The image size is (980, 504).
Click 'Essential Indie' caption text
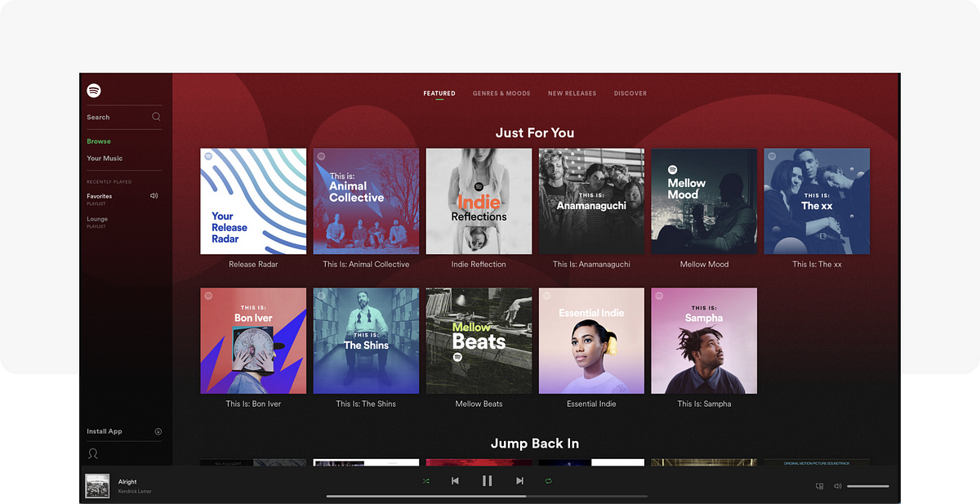click(591, 404)
